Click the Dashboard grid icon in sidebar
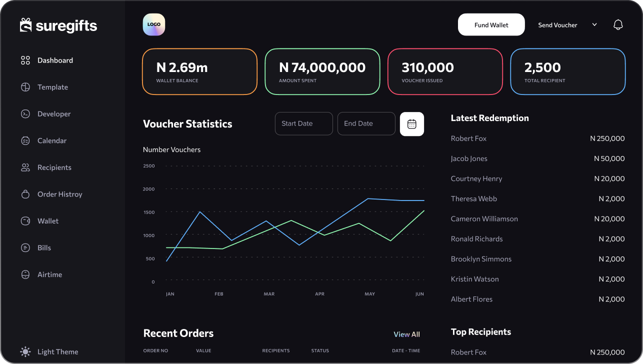The width and height of the screenshot is (643, 364). coord(25,60)
